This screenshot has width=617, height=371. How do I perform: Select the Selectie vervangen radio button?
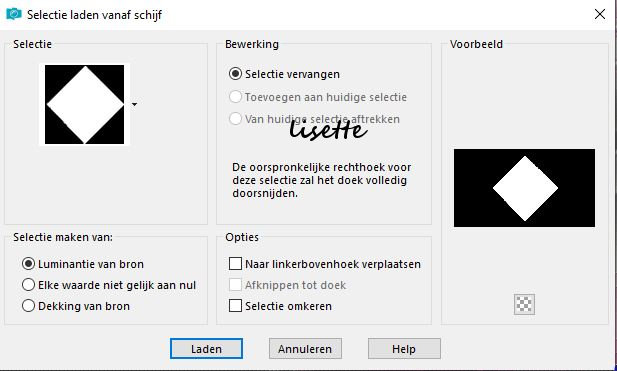click(235, 74)
